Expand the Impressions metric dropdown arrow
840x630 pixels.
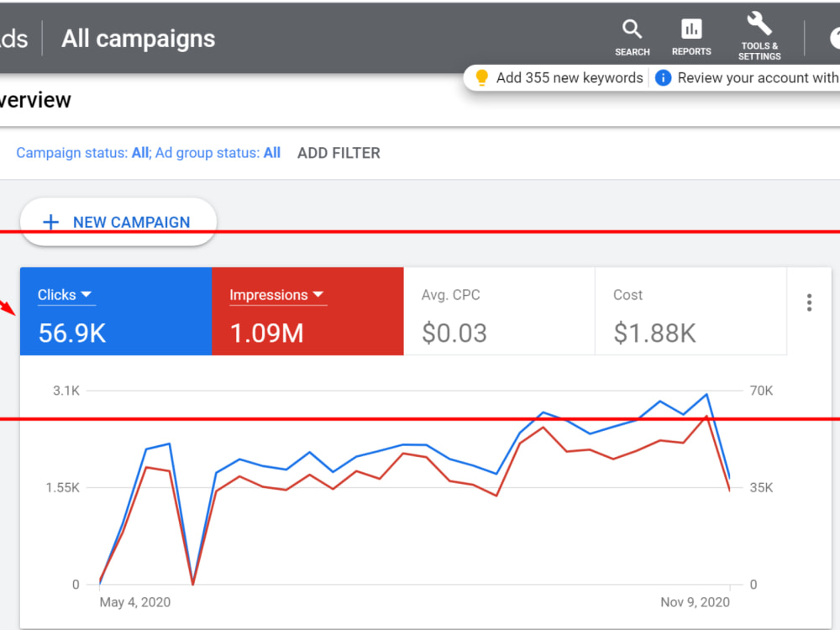tap(318, 295)
